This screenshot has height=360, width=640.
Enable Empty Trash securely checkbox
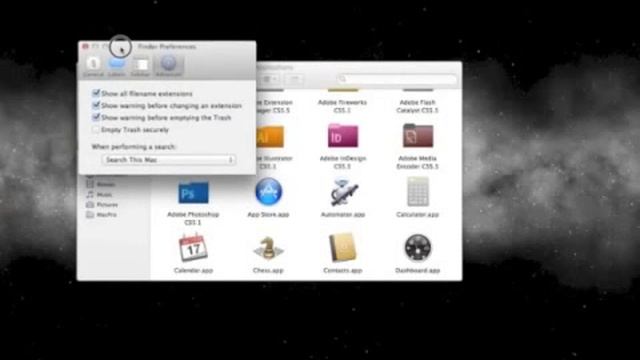(x=96, y=130)
